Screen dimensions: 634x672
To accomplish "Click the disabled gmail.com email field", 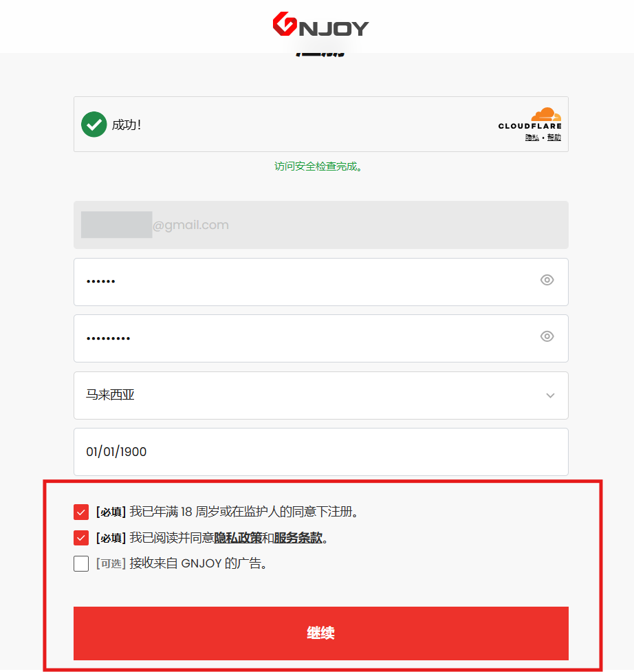I will (x=321, y=225).
